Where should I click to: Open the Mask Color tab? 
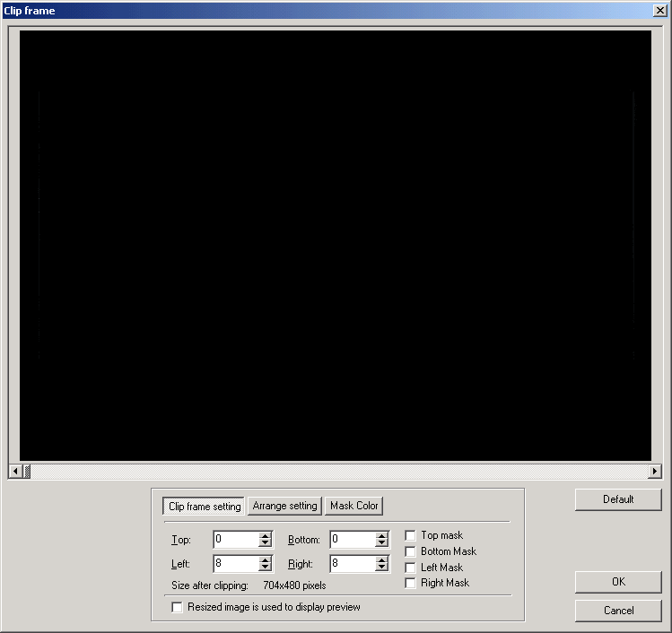[354, 506]
